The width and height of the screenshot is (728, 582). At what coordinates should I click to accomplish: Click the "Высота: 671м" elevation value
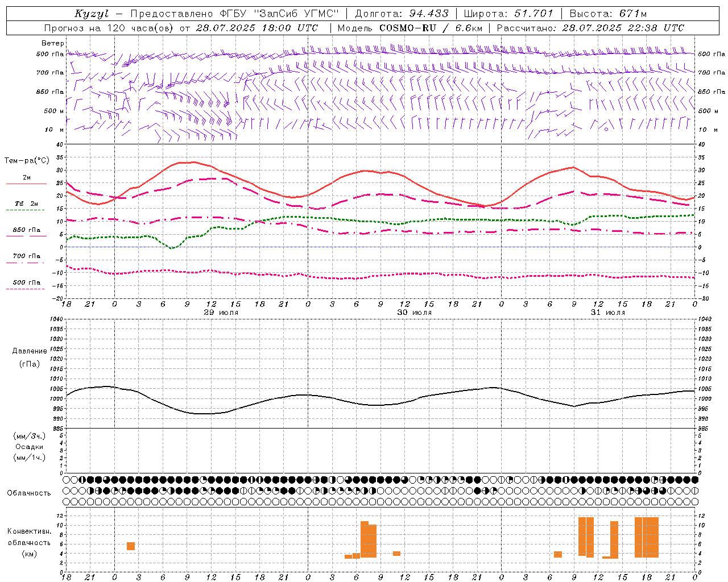[608, 14]
